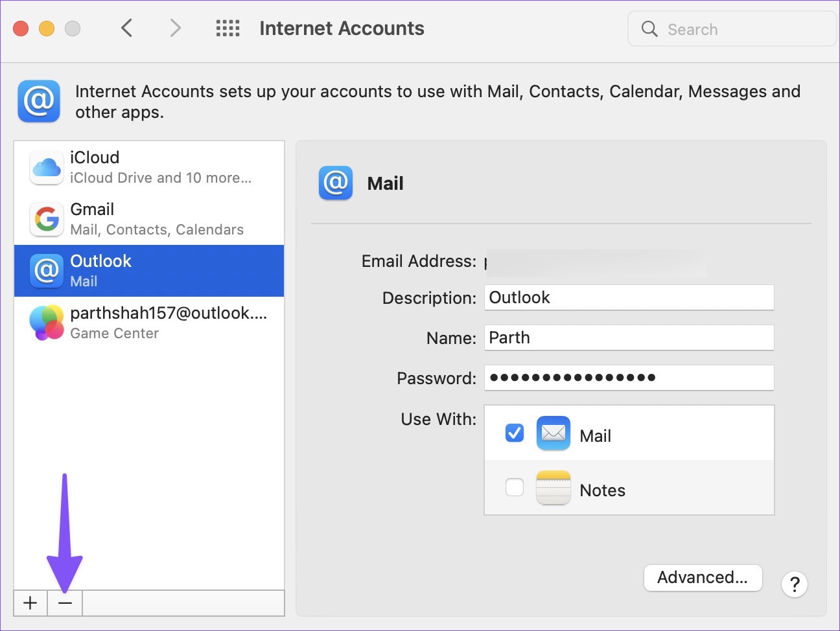Click the 'Mail' heading in detail pane
This screenshot has width=840, height=631.
point(385,183)
